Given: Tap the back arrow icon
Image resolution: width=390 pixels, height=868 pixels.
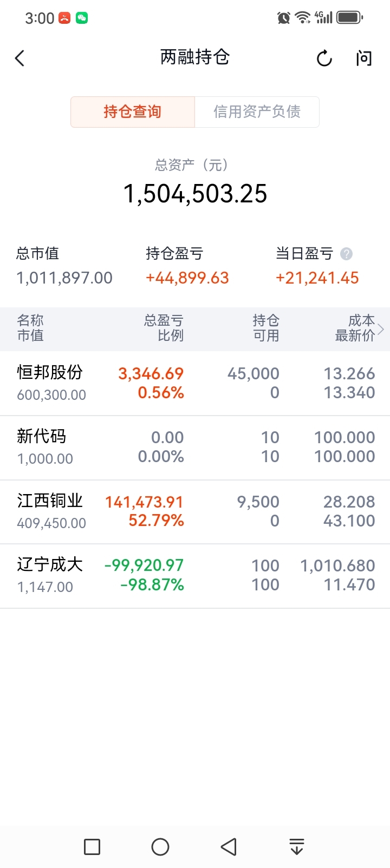Looking at the screenshot, I should pos(20,58).
